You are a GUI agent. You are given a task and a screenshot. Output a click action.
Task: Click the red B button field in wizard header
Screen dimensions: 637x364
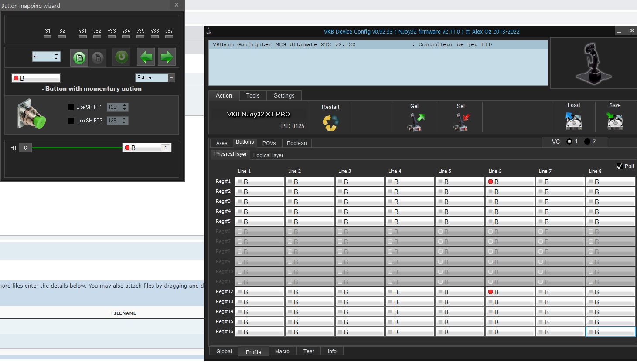click(36, 78)
